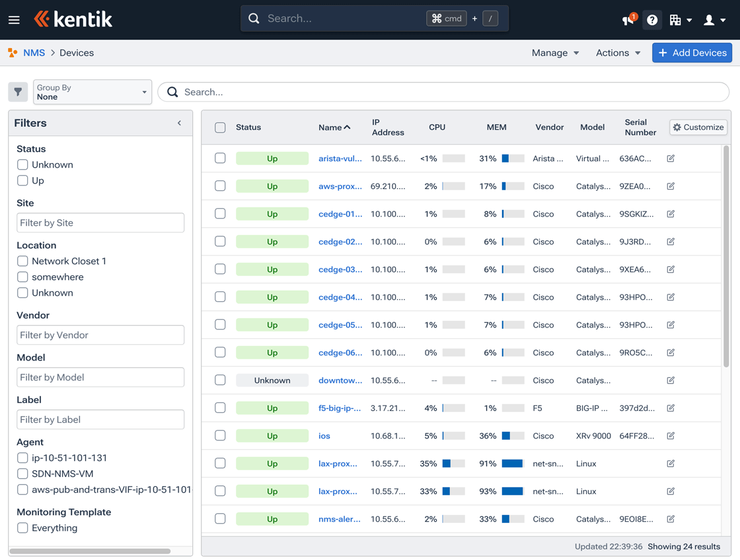Open the ios device details link
The height and width of the screenshot is (560, 740).
click(324, 436)
